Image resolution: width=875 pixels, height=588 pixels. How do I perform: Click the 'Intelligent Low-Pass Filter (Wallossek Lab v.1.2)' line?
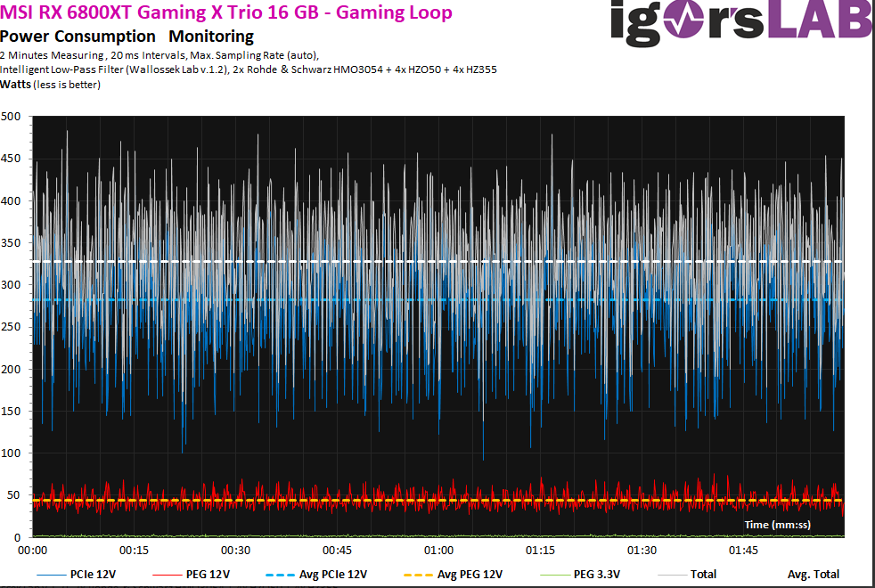click(x=249, y=69)
